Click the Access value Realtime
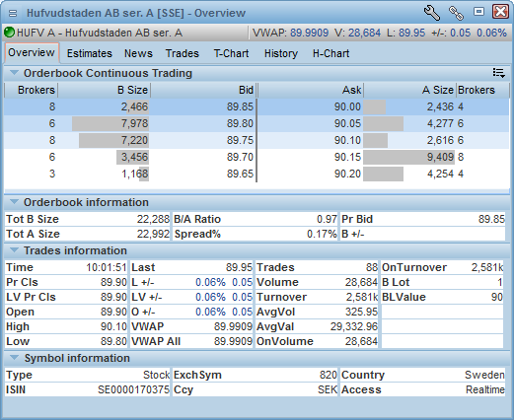This screenshot has width=514, height=420. (x=485, y=389)
